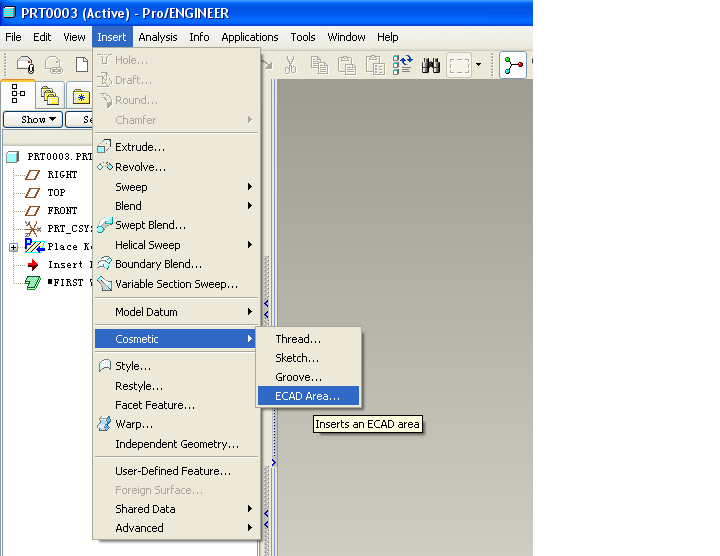The width and height of the screenshot is (720, 556).
Task: Choose Warp... menu entry
Action: point(176,424)
